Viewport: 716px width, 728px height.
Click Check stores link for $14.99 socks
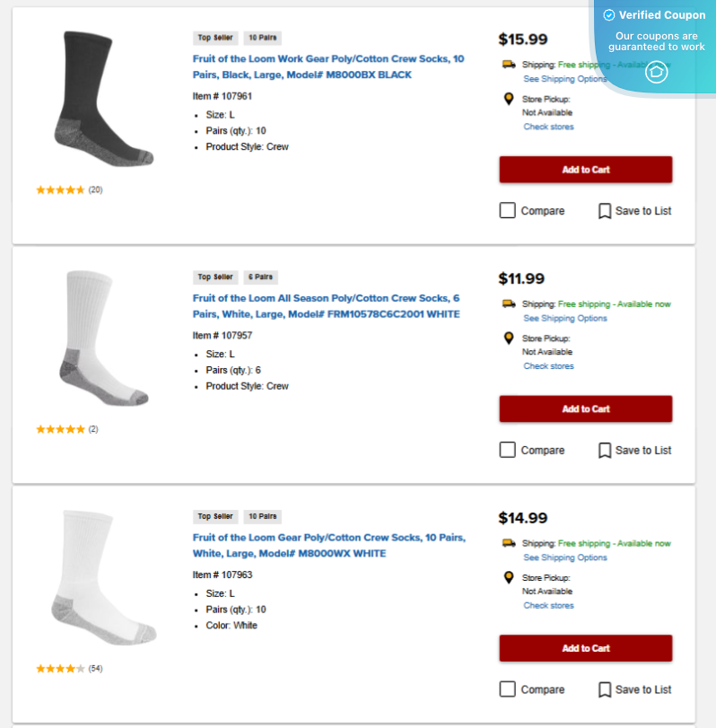coord(548,606)
